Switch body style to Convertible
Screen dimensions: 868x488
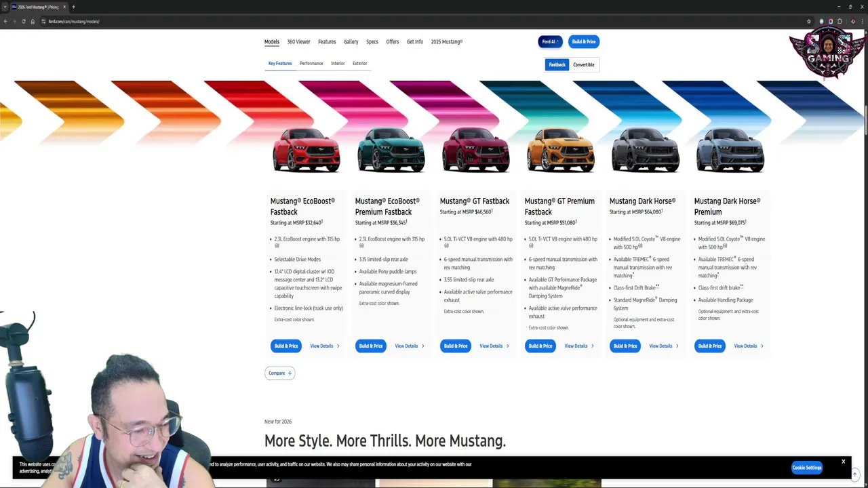[584, 64]
